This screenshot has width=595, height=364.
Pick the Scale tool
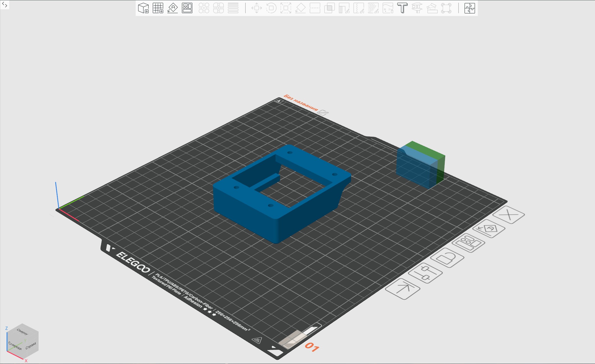[x=286, y=8]
